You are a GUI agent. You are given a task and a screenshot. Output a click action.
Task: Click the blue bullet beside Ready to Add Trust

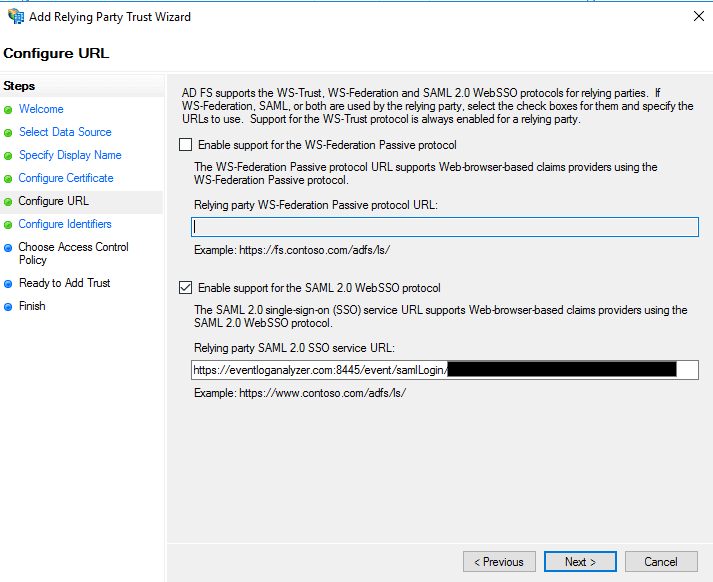tap(8, 284)
